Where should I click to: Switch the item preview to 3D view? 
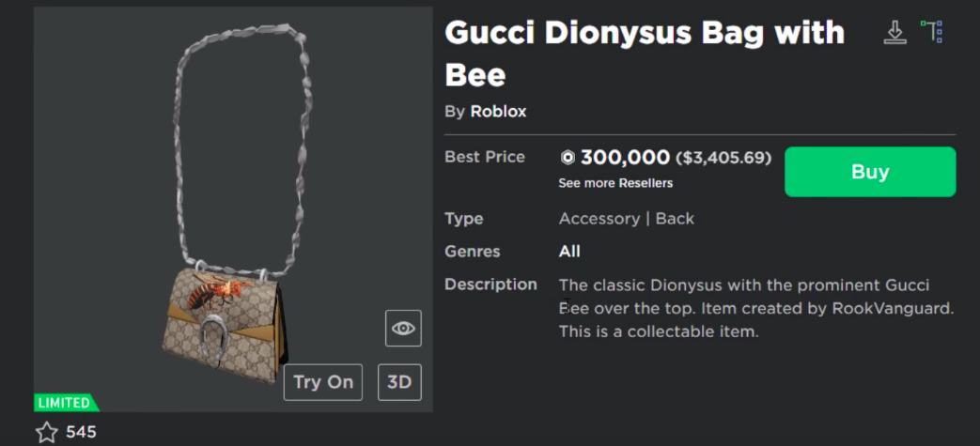point(399,382)
